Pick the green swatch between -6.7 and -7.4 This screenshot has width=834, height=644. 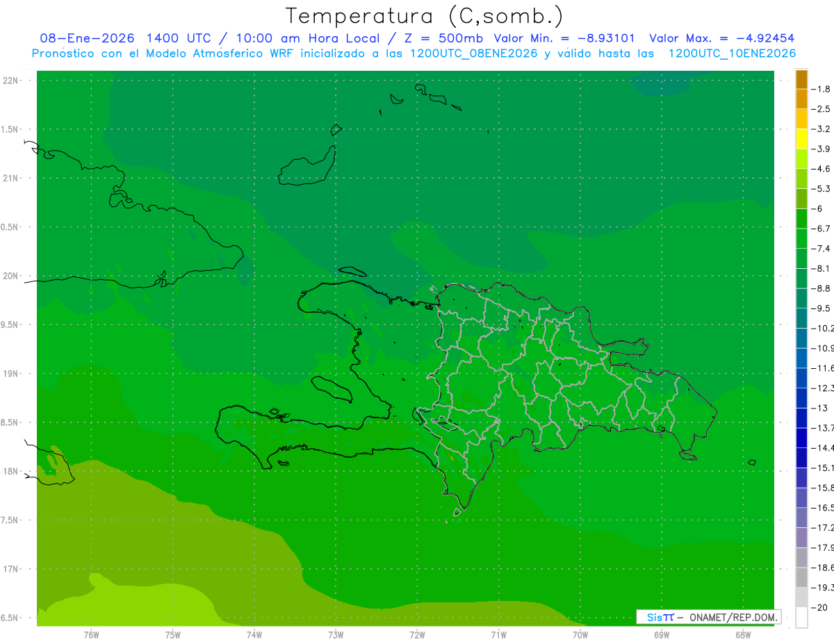tap(801, 238)
